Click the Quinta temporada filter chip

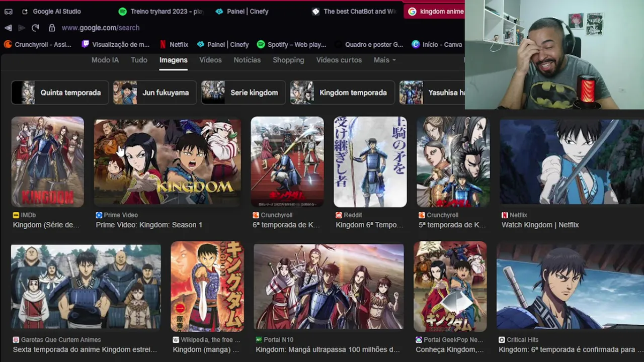coord(59,93)
